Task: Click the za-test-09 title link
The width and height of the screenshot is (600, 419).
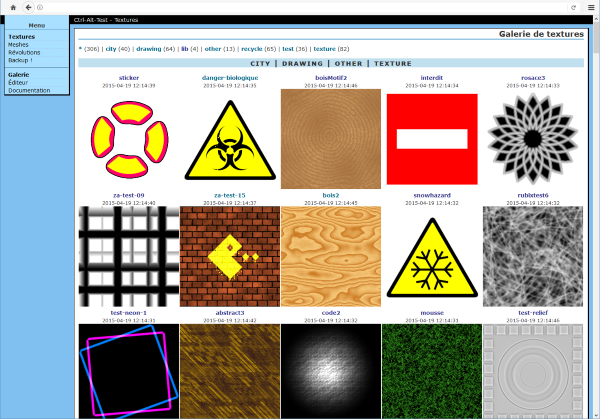Action: (129, 195)
